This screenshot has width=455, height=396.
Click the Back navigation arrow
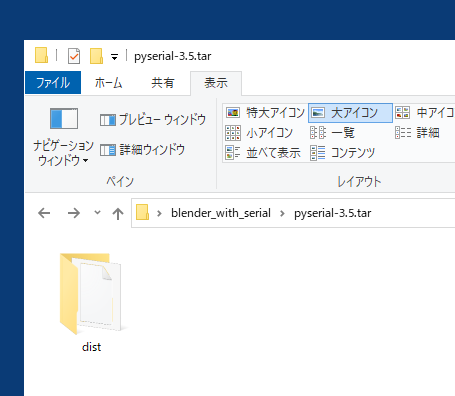(44, 213)
